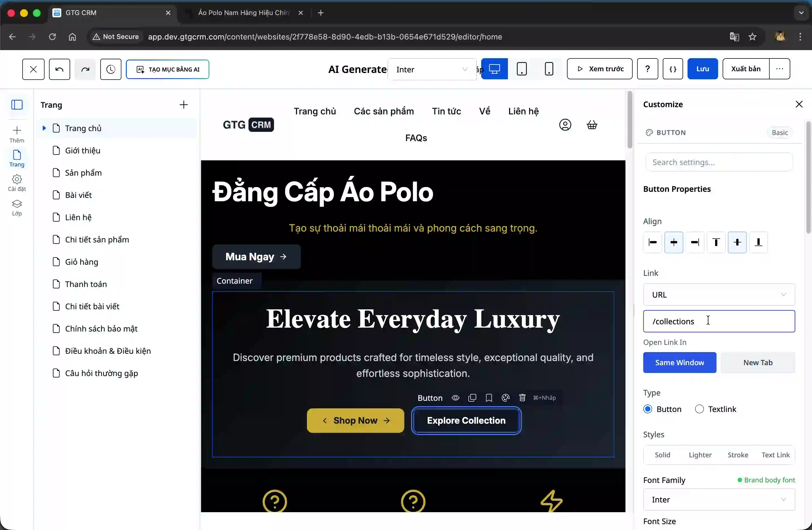Click TẠO MỤC BẰNG AI button

coord(167,69)
